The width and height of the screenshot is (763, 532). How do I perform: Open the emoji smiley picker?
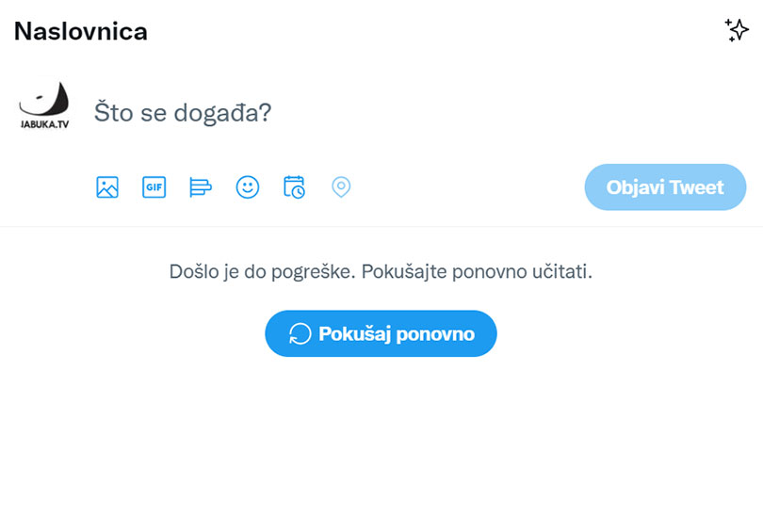coord(247,187)
